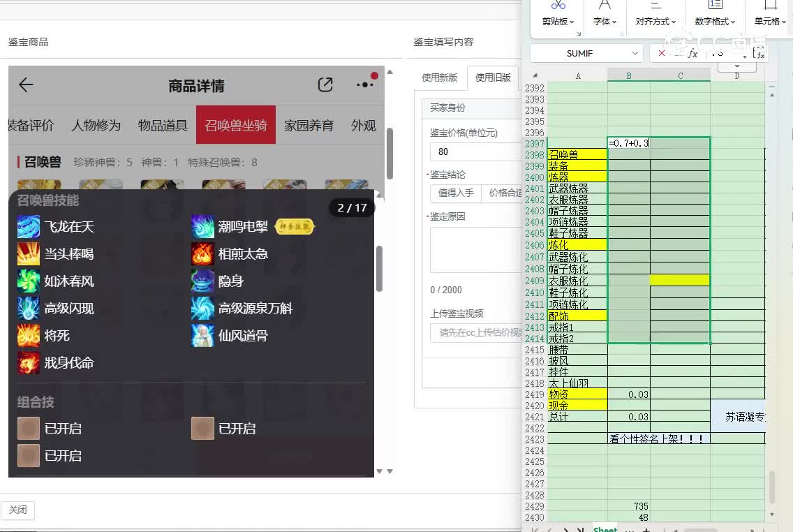Switch to the 人物修为 tab
Image resolution: width=793 pixels, height=532 pixels.
[x=96, y=126]
